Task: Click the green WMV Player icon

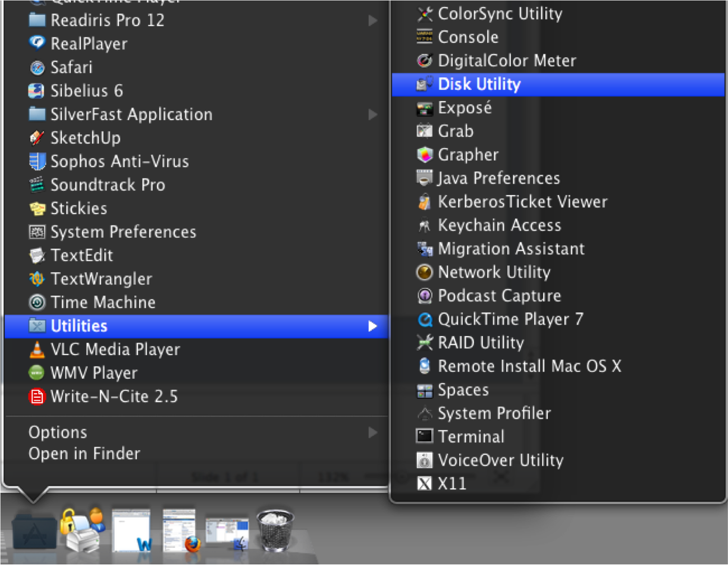Action: point(37,373)
